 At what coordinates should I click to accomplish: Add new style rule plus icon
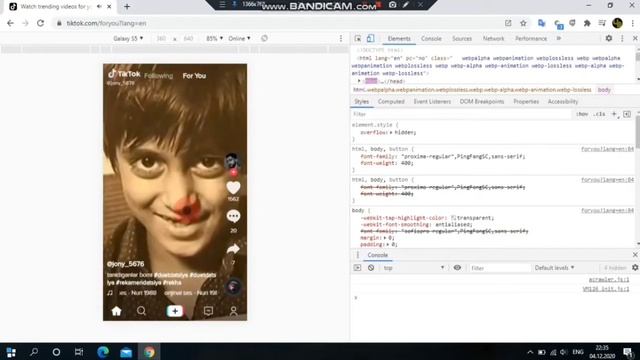(x=614, y=114)
